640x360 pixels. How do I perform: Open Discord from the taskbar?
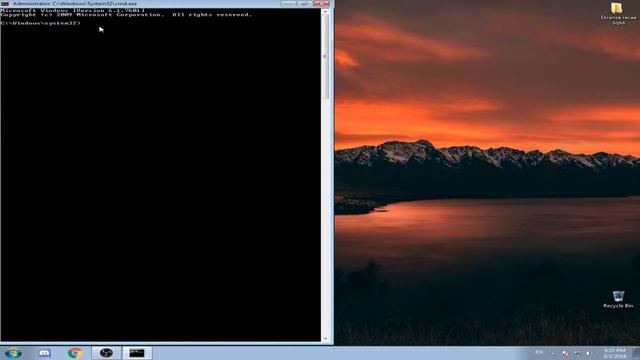click(44, 353)
